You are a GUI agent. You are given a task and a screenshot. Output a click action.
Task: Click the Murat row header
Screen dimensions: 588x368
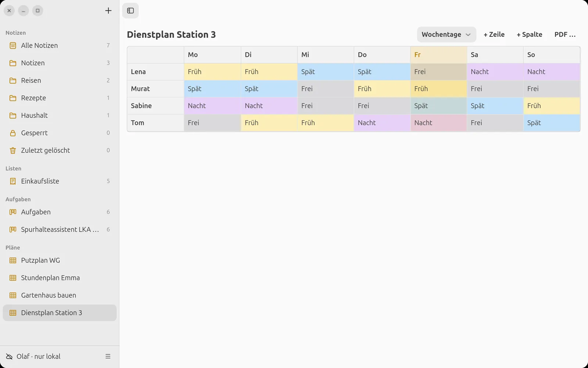[155, 89]
